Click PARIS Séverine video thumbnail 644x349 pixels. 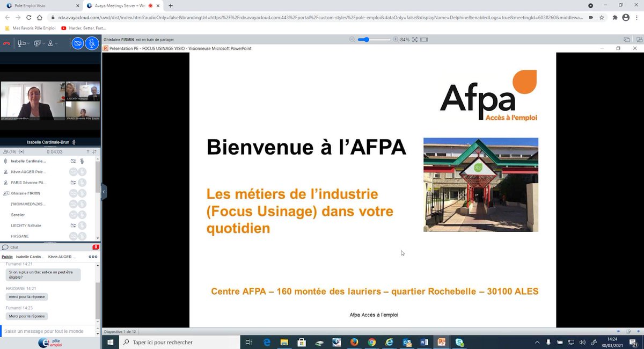point(83,111)
